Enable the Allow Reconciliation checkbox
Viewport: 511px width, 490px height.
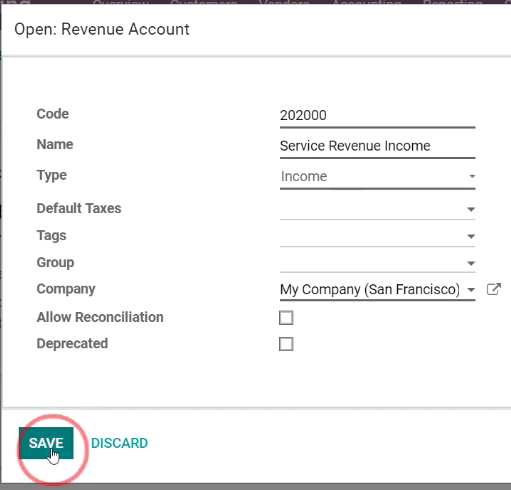286,318
